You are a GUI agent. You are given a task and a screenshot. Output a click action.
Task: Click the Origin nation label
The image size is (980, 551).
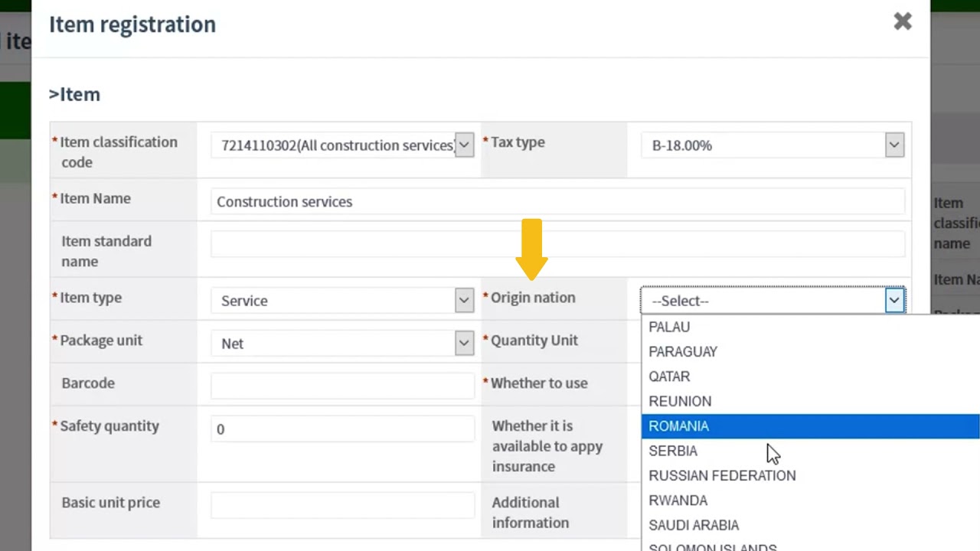533,298
